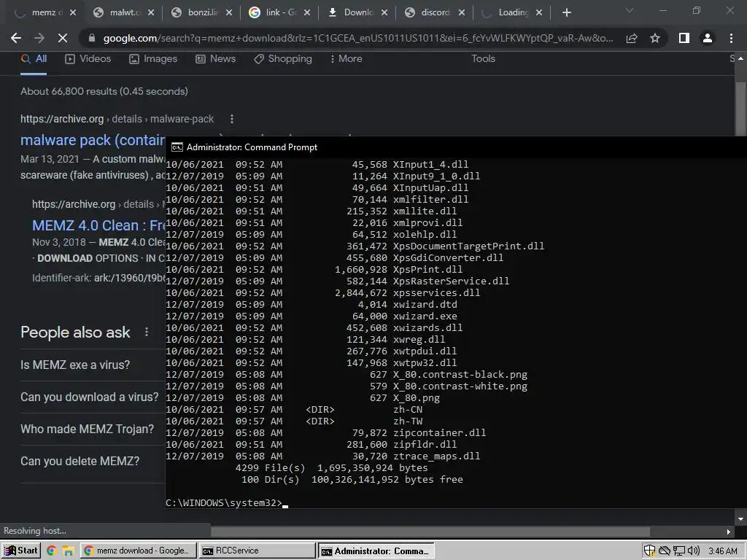Expand 'Can you download a virus?' question
Viewport: 747px width, 560px height.
tap(93, 397)
